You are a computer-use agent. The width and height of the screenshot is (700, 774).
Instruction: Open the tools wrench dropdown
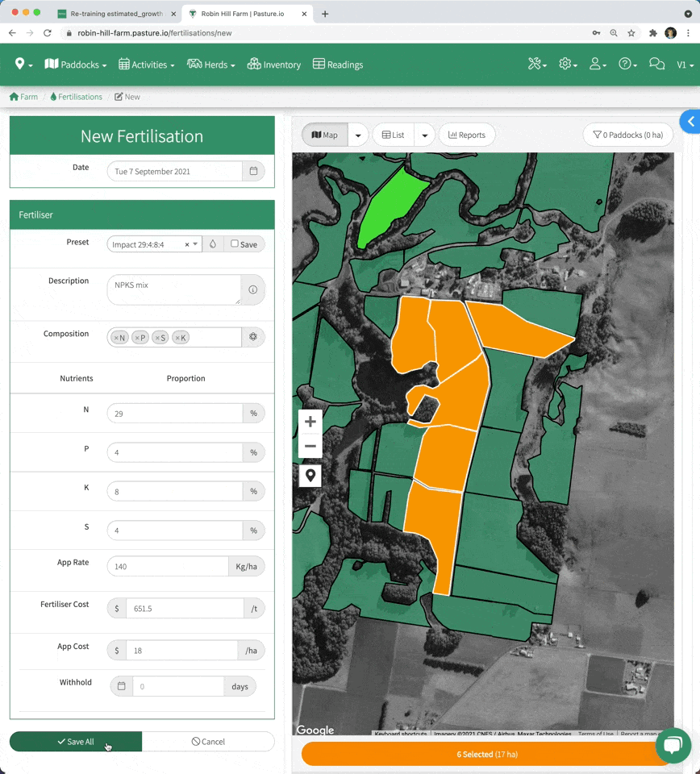click(537, 64)
